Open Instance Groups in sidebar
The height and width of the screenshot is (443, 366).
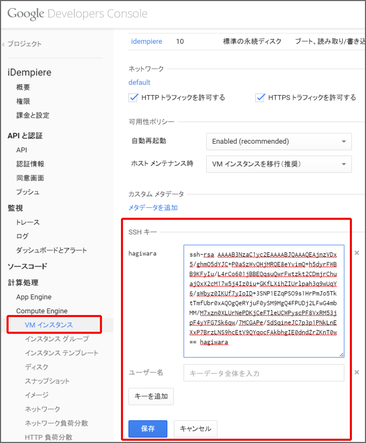click(x=57, y=339)
